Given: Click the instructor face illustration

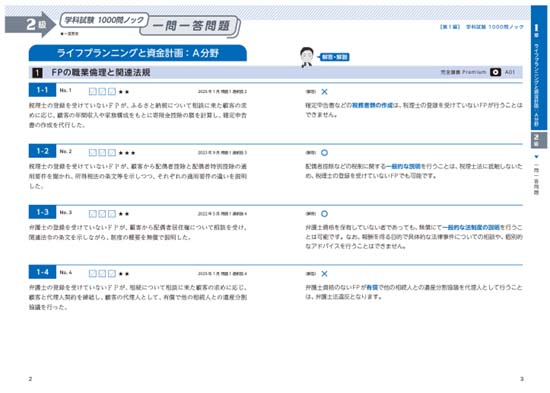Looking at the screenshot, I should pos(307,57).
